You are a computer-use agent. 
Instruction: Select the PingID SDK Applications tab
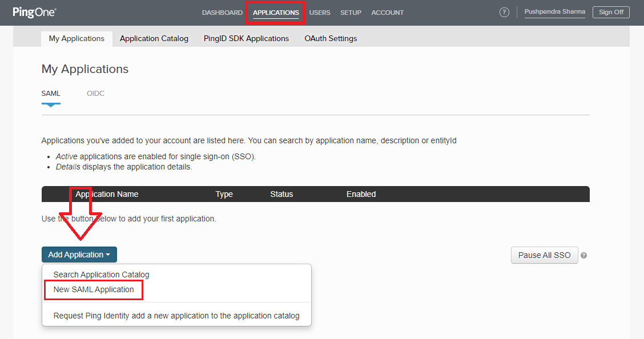point(246,38)
